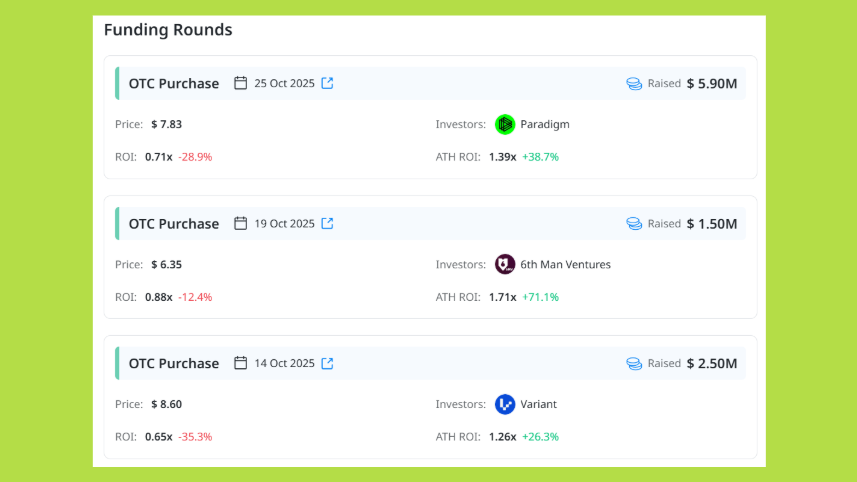The image size is (857, 482).
Task: Click the Variant investor logo
Action: click(x=505, y=404)
